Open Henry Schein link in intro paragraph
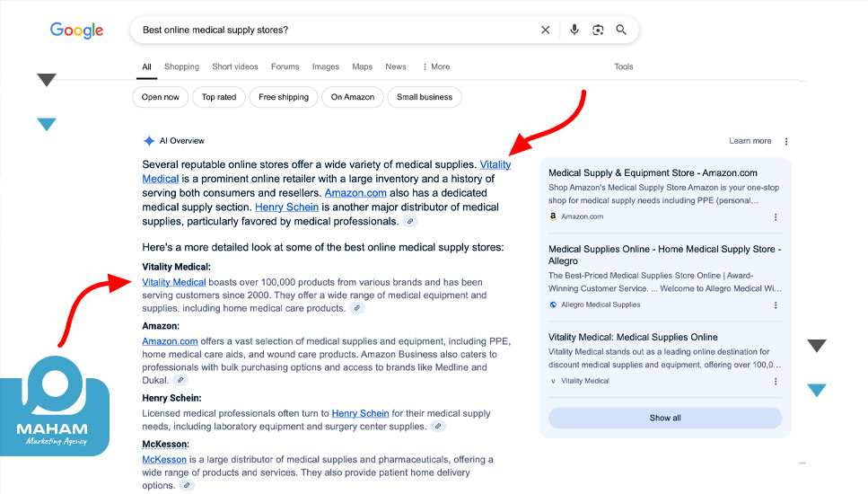868x494 pixels. pyautogui.click(x=286, y=207)
